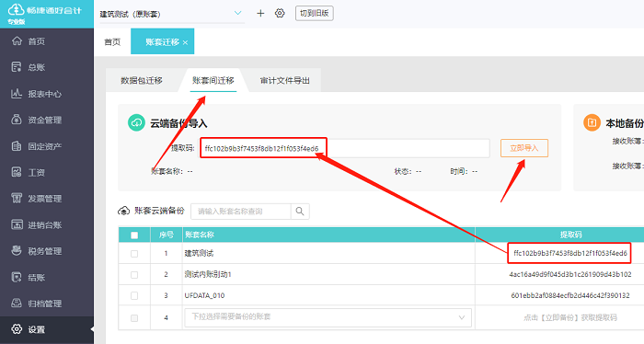
Task: Click the settings gear in top bar
Action: (280, 13)
